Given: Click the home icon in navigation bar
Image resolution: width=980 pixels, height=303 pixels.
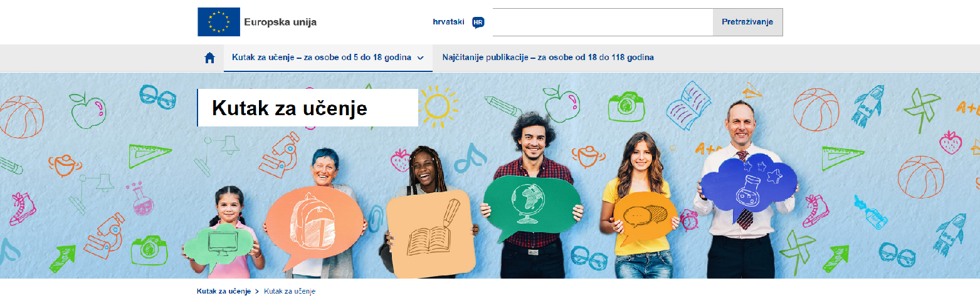Looking at the screenshot, I should pos(210,58).
